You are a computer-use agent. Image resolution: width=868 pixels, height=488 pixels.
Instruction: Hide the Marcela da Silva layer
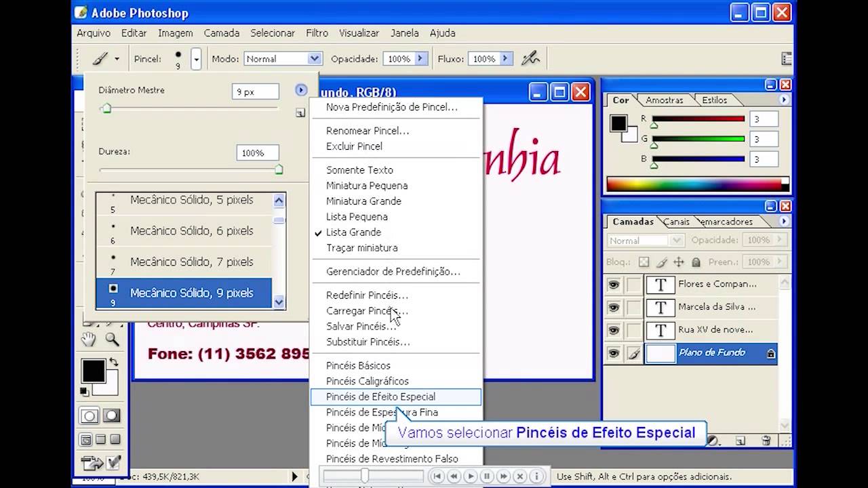[x=614, y=307]
